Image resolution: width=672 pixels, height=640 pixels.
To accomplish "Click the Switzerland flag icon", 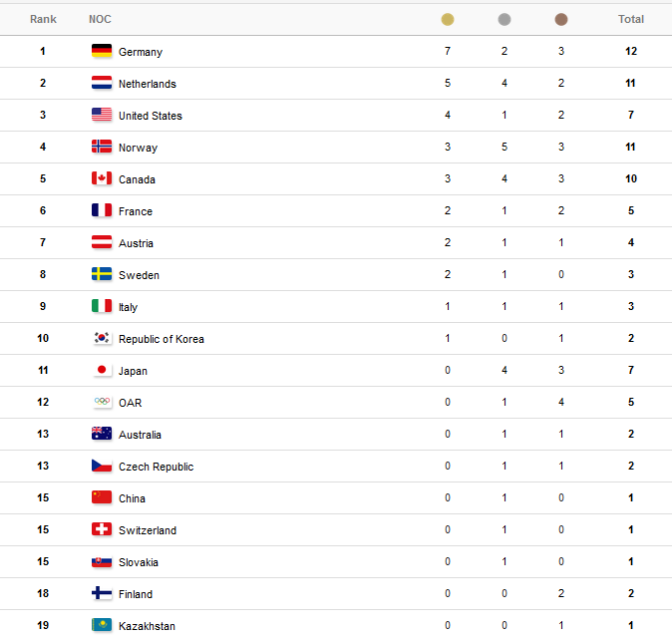I will point(102,529).
